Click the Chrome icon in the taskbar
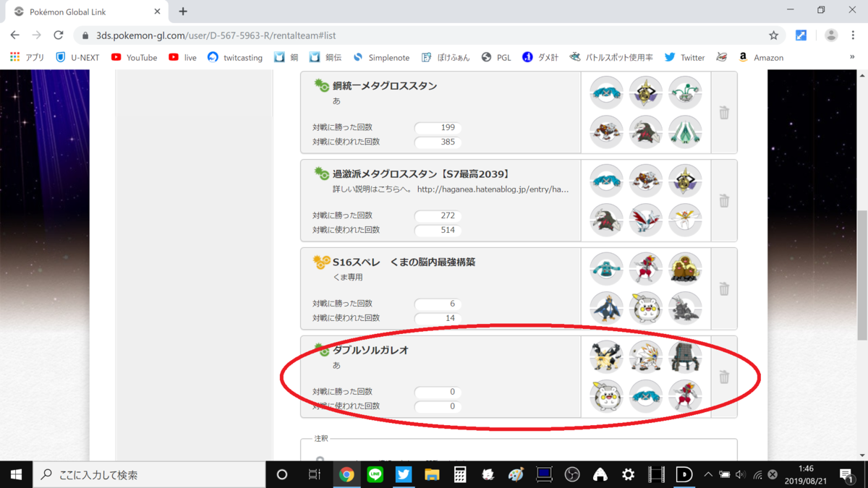 [x=346, y=474]
